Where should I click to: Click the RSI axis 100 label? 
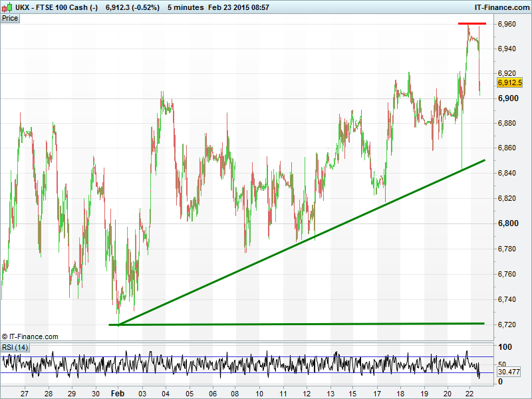pyautogui.click(x=505, y=347)
